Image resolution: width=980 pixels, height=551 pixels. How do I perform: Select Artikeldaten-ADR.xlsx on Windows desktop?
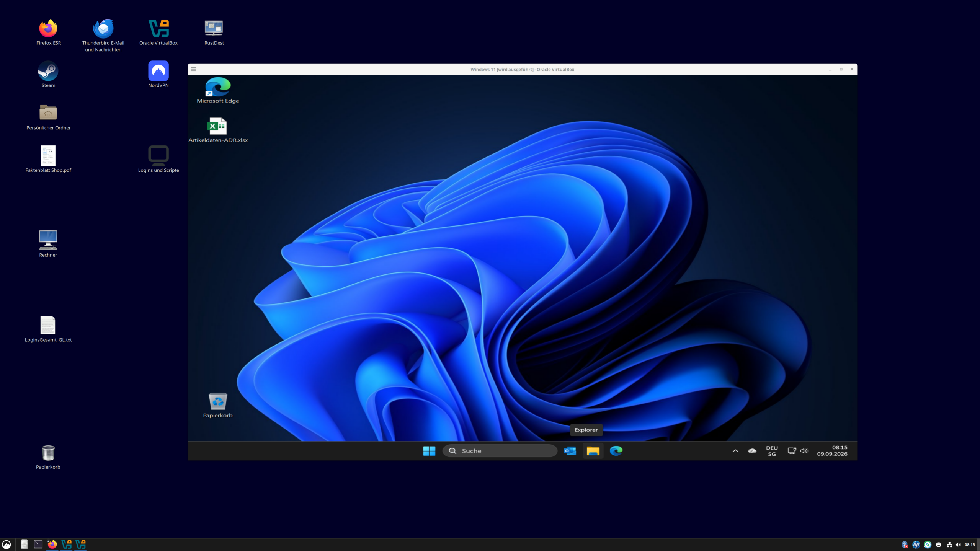point(218,130)
